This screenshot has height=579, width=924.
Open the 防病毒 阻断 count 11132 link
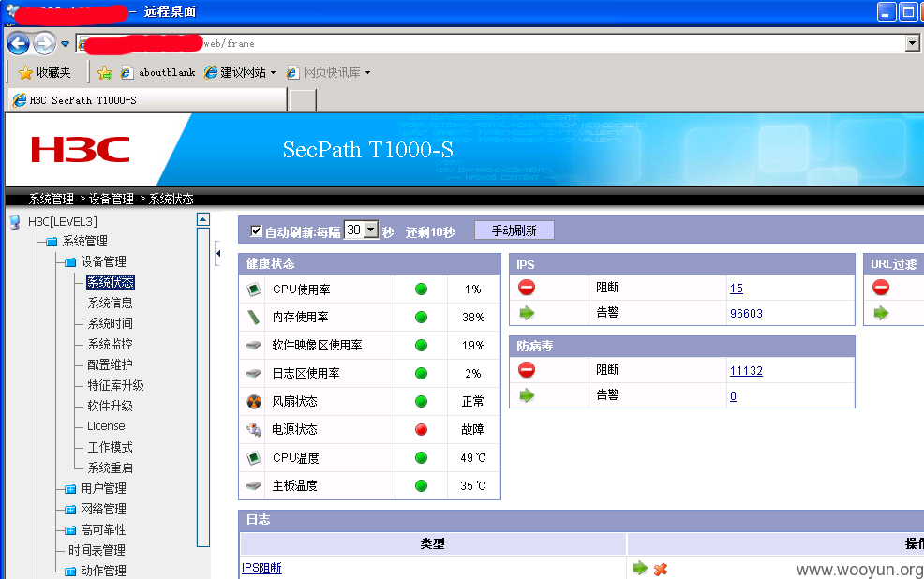746,371
